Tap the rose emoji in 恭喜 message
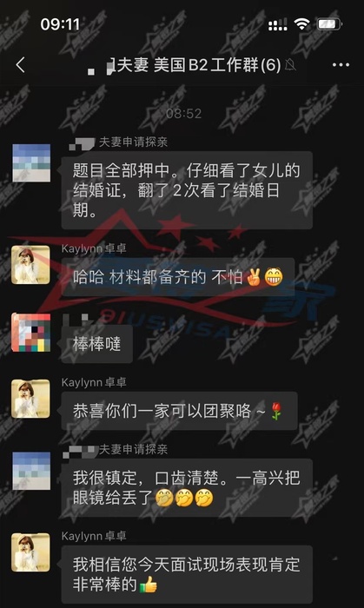This screenshot has height=608, width=364. (276, 411)
